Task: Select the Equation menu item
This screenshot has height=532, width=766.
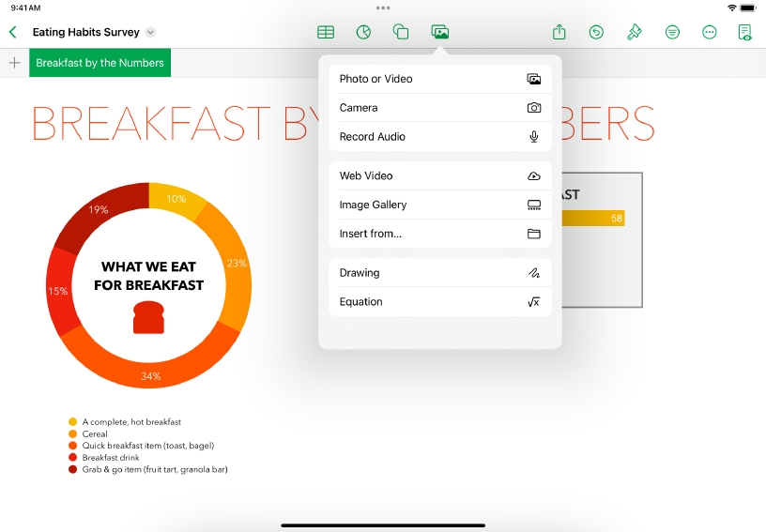Action: 439,302
